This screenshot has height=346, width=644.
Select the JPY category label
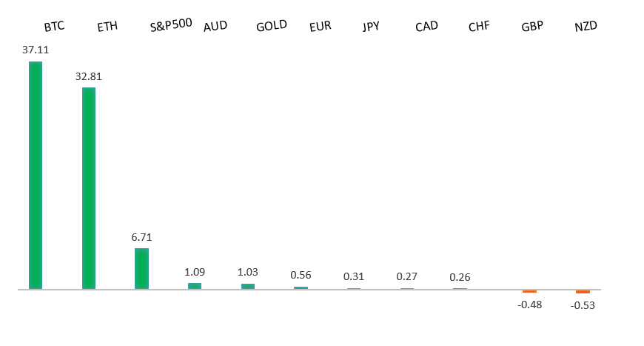tap(371, 27)
